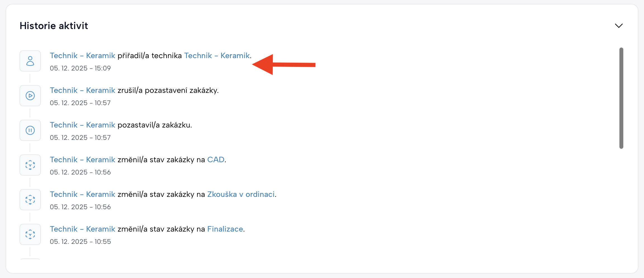Viewport: 644px width, 278px height.
Task: Open the CAD status link
Action: click(x=216, y=160)
